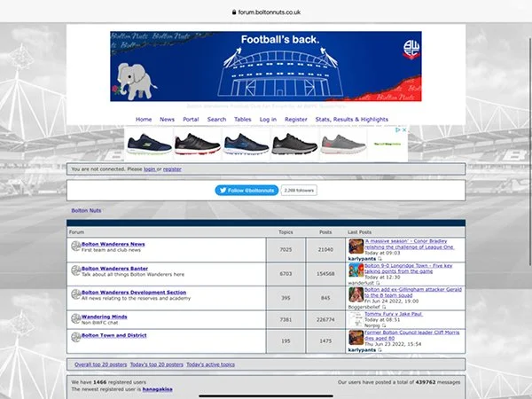
Task: Open Tommy Fury v Jake Paul topic
Action: 394,314
